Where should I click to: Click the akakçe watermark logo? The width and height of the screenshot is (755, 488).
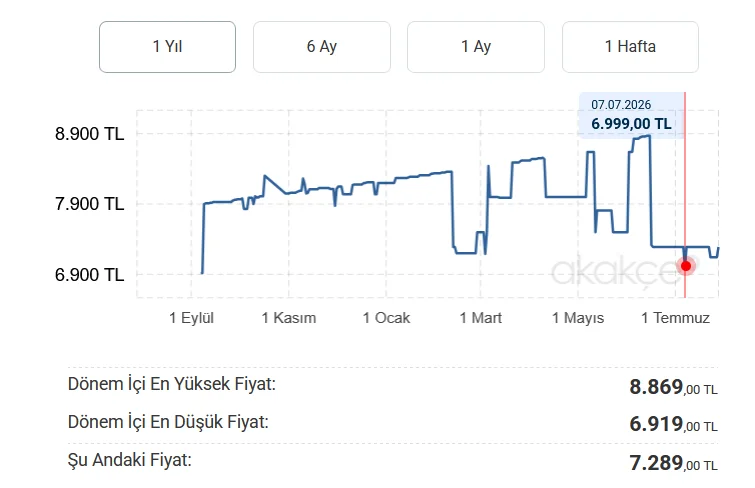[x=615, y=272]
